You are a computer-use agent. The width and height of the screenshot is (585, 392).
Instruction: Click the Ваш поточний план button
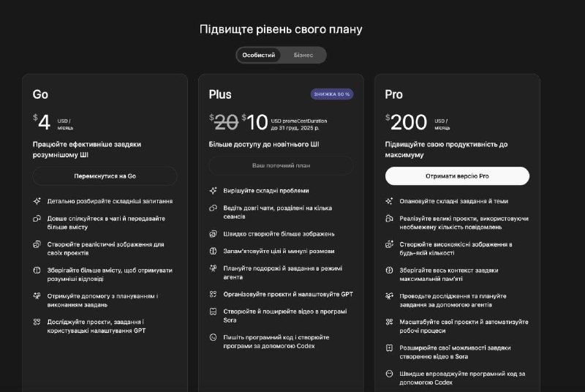(x=281, y=165)
